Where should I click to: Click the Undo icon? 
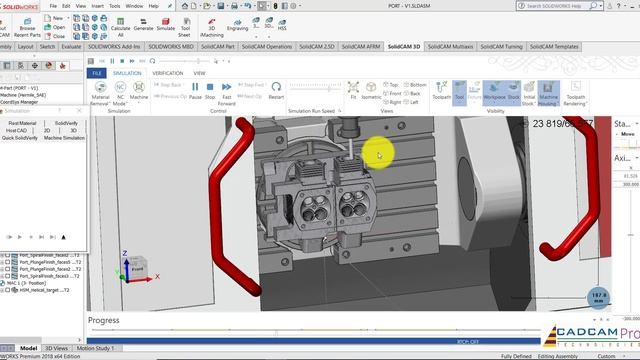[x=247, y=6]
